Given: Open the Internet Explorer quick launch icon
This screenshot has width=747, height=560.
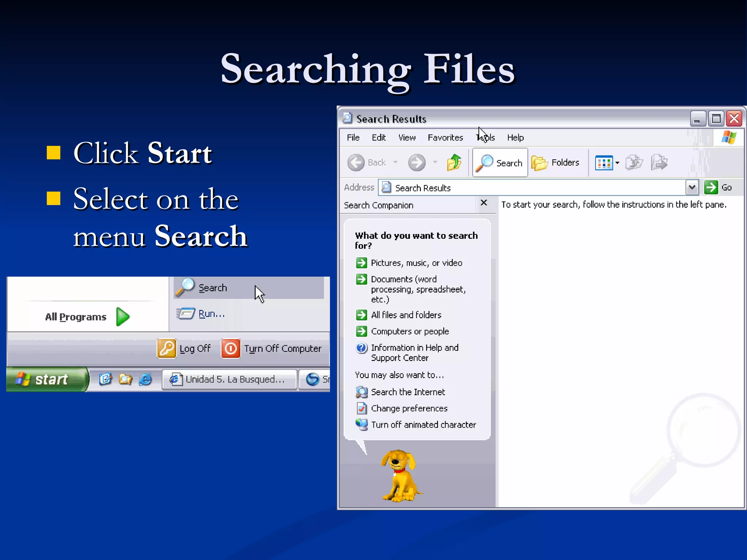Looking at the screenshot, I should (145, 380).
